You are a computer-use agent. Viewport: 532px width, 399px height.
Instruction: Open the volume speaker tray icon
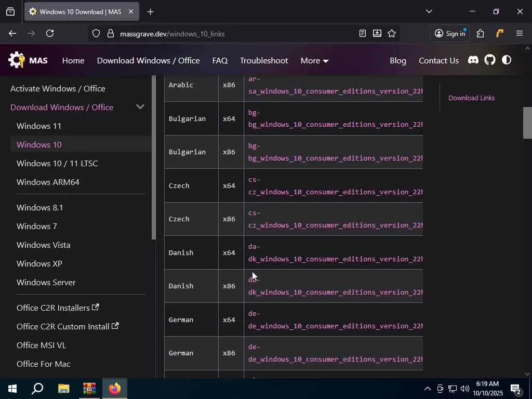[465, 389]
